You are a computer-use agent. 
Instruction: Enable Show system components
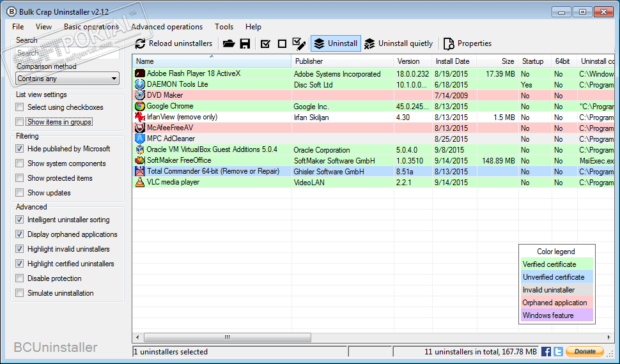[x=19, y=163]
